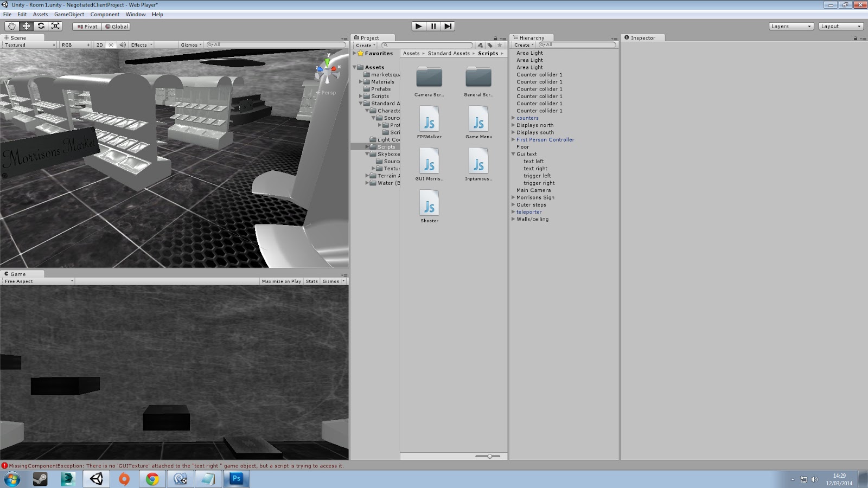
Task: Open Google Chrome from the taskbar
Action: [x=152, y=479]
